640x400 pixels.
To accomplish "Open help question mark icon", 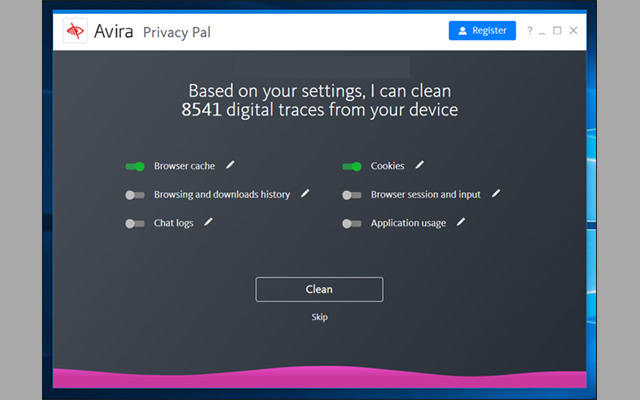I will 530,31.
